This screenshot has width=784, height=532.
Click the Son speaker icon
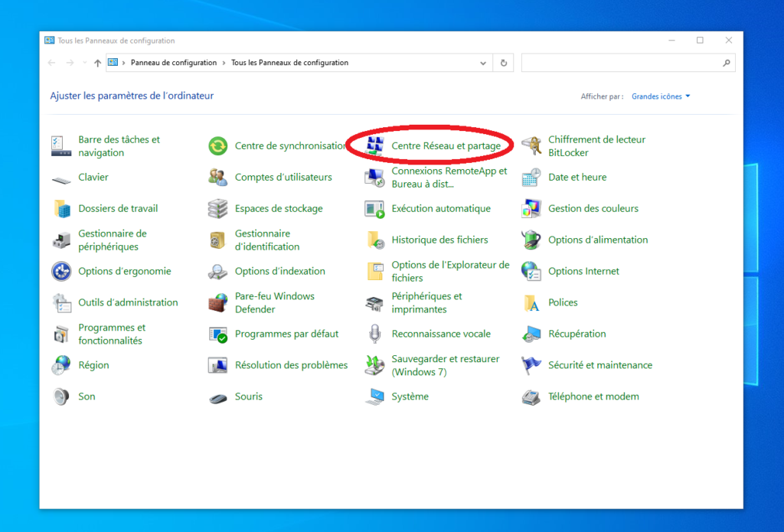pyautogui.click(x=61, y=397)
